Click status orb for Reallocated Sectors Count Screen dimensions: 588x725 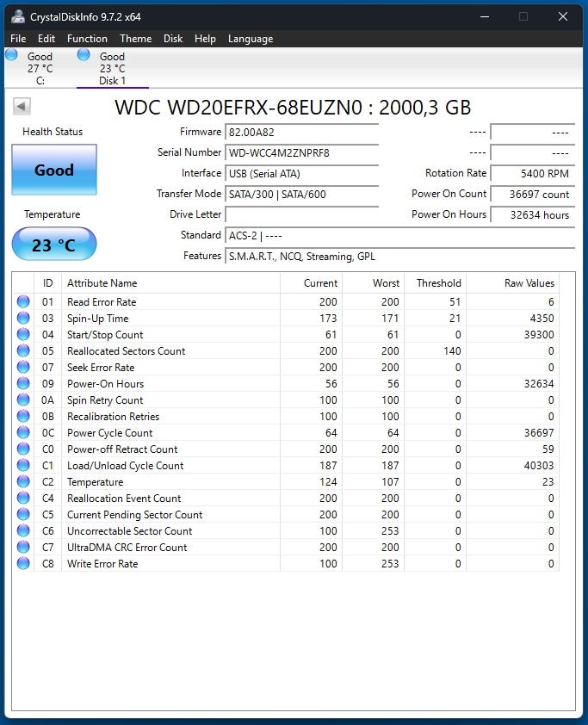pos(23,351)
